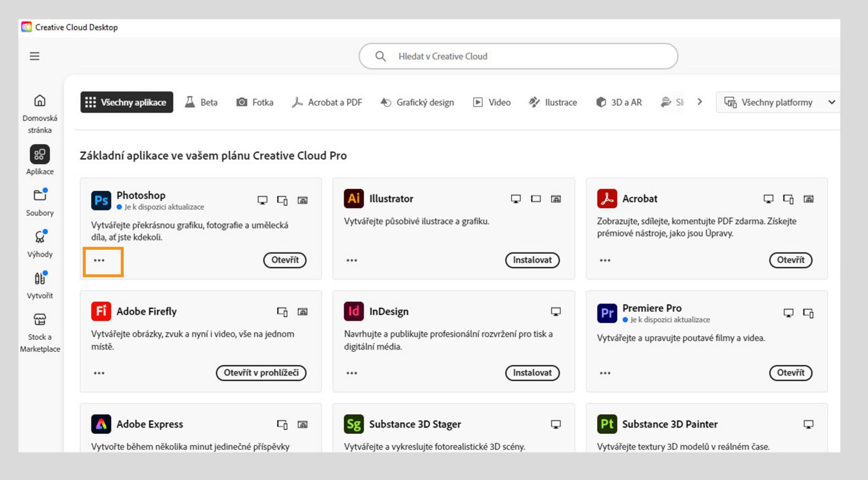
Task: Open Photoshop more options menu
Action: pos(99,261)
